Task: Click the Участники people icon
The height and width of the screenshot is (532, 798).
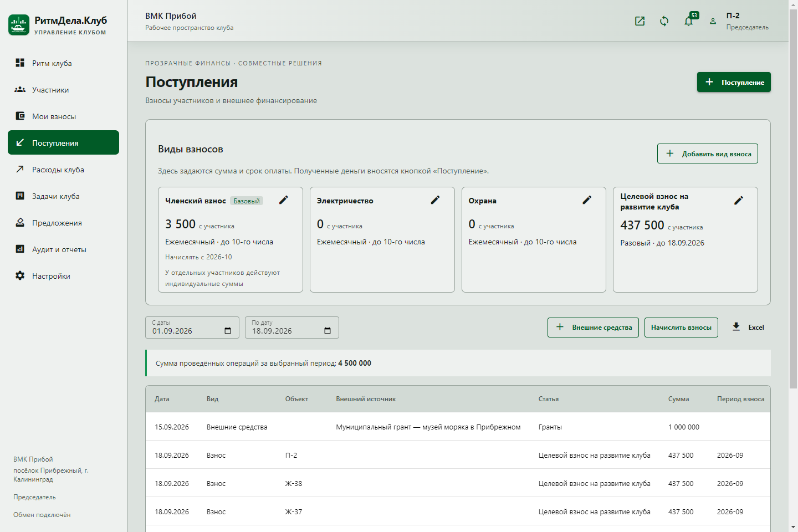Action: (20, 89)
